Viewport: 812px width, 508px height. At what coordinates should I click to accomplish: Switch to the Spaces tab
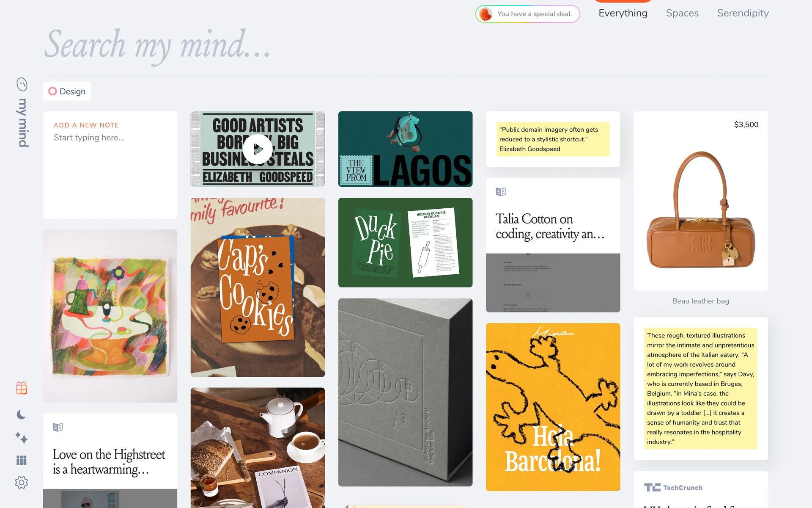pos(682,13)
